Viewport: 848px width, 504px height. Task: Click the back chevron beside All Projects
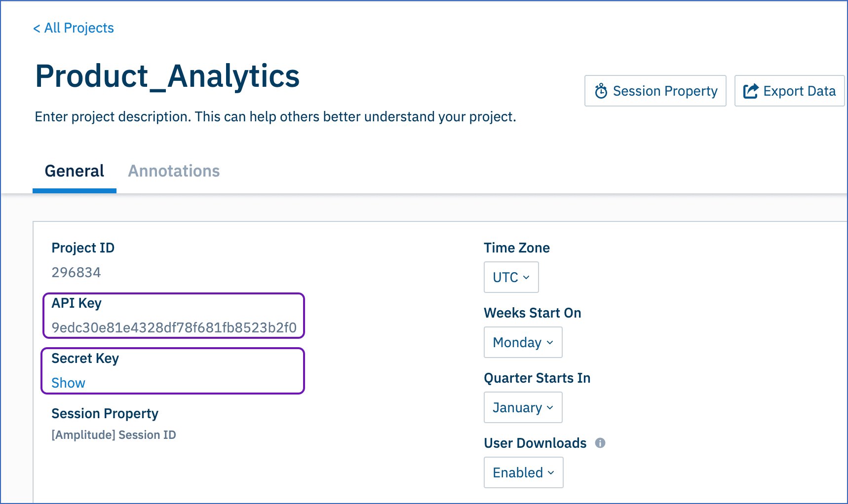37,29
